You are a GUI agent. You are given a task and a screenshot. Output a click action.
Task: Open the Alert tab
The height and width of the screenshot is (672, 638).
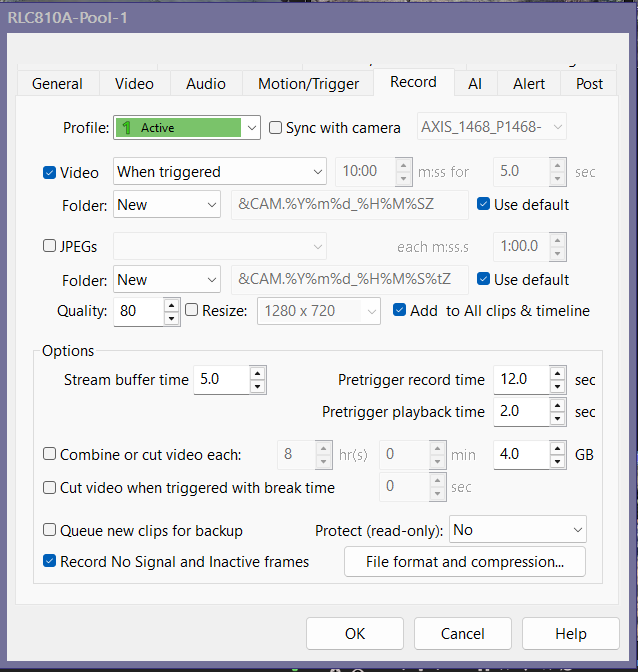click(529, 84)
